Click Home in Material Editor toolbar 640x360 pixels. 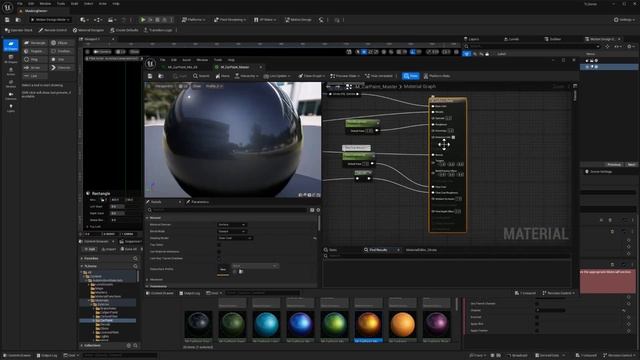click(223, 76)
